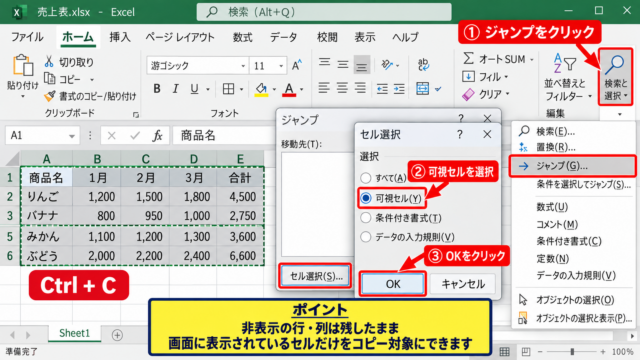
Task: Open the font name dropdown 游ゴシック
Action: 243,66
